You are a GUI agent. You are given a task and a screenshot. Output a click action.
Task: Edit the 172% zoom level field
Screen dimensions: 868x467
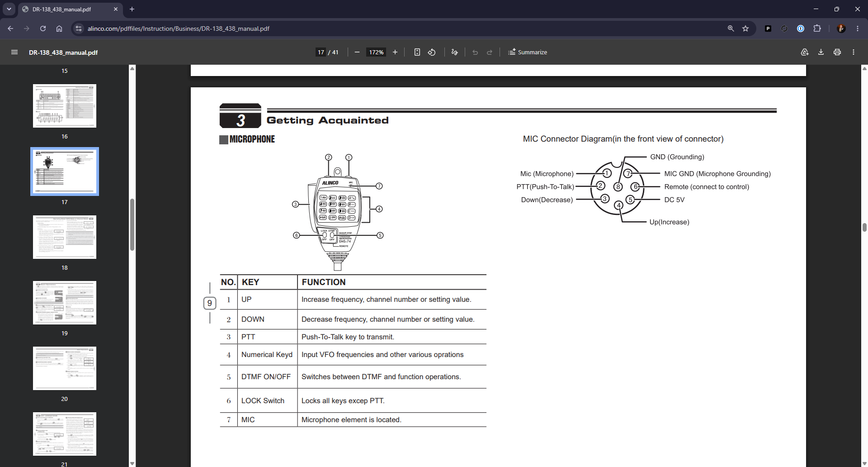[x=376, y=52]
